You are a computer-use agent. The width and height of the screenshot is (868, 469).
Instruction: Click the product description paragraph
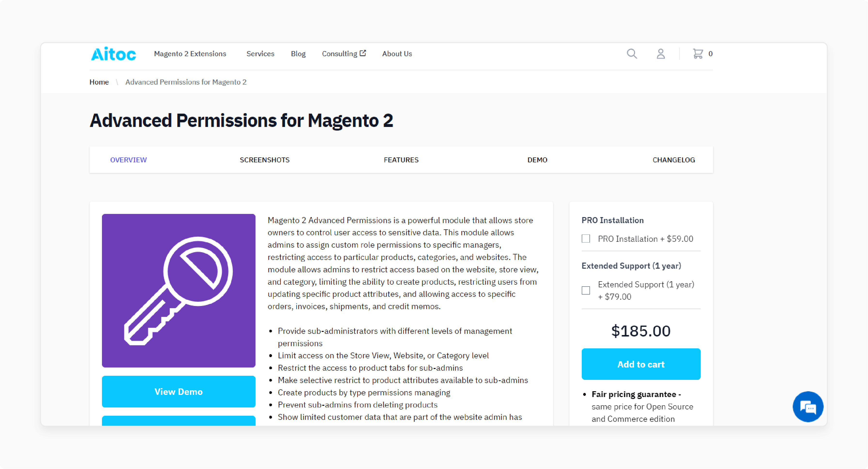(403, 263)
